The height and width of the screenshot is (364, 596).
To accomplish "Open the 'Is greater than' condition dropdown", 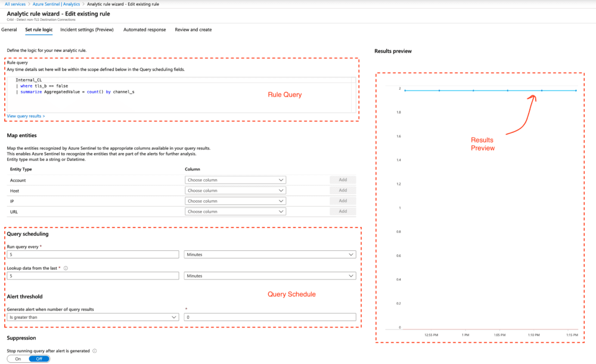I will (92, 318).
